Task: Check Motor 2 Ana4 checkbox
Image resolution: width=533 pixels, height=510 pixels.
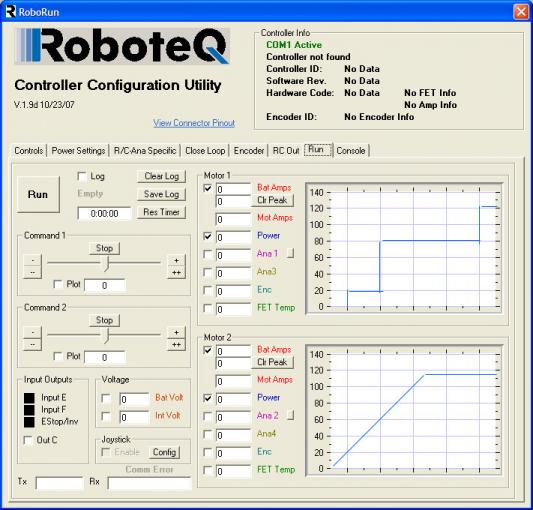Action: point(207,434)
